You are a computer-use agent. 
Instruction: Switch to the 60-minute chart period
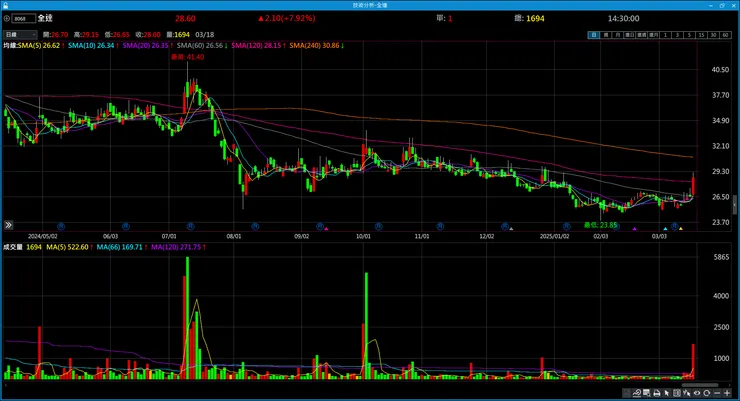(x=725, y=35)
